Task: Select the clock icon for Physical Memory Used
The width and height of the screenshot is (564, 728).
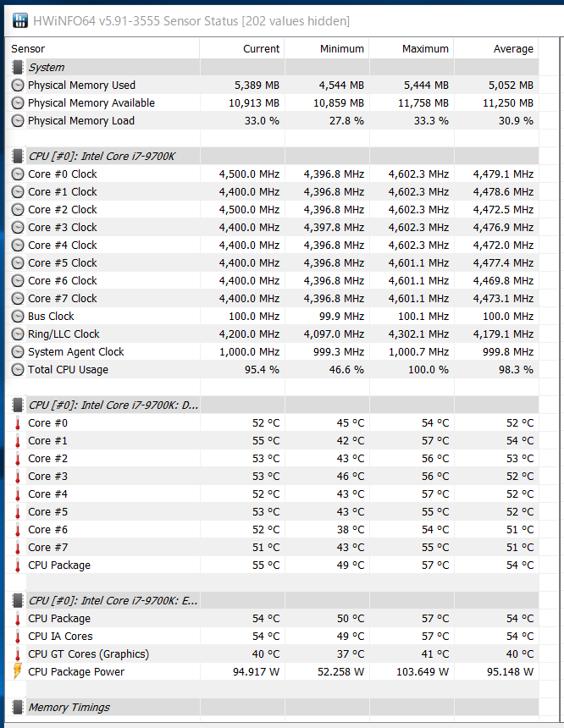Action: coord(18,85)
